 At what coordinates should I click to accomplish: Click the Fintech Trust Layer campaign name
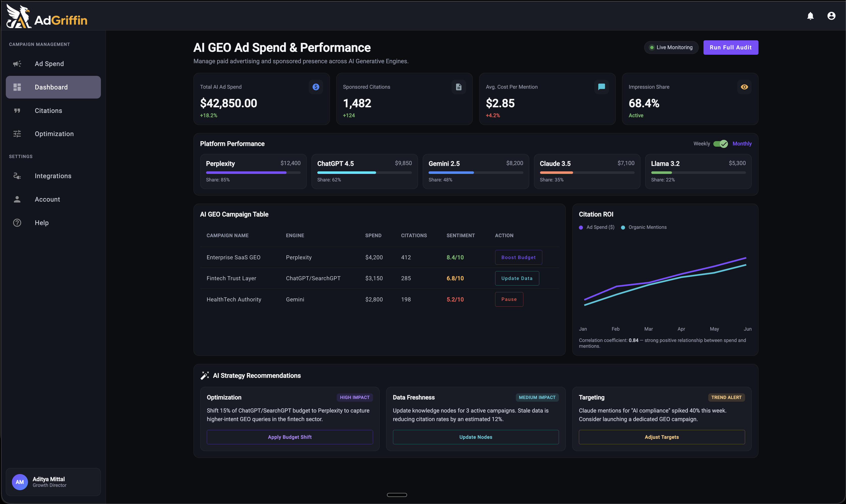pyautogui.click(x=231, y=278)
